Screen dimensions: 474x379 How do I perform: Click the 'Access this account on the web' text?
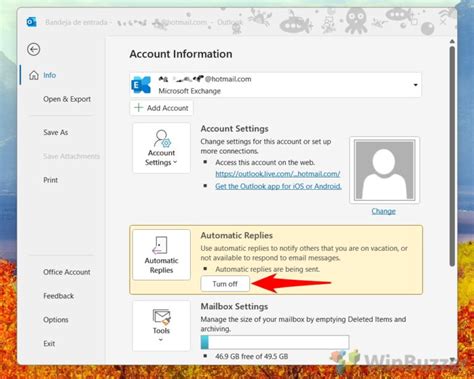pos(265,163)
